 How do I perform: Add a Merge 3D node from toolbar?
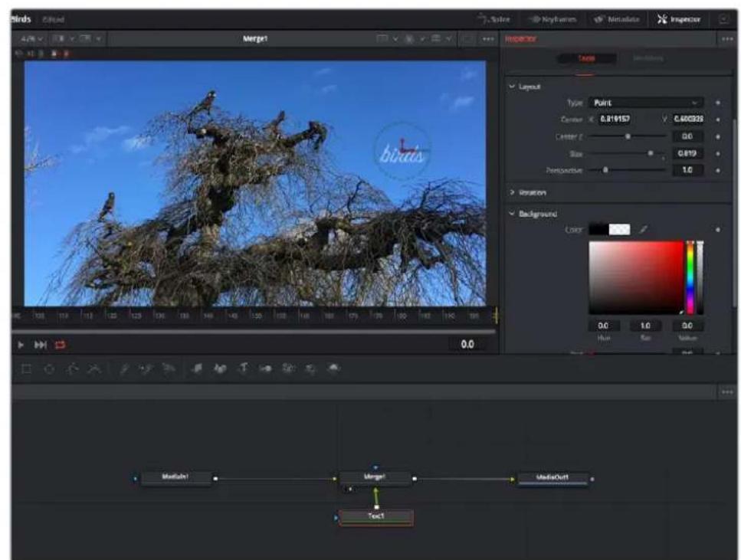266,368
